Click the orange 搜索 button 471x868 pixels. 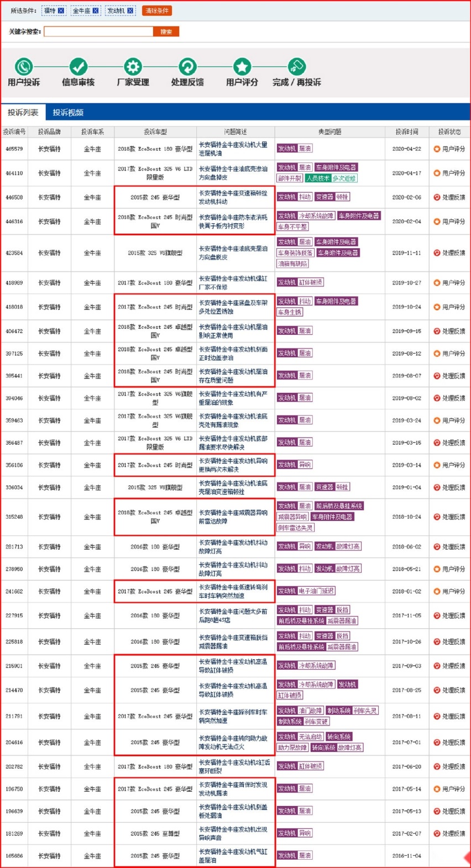point(166,31)
